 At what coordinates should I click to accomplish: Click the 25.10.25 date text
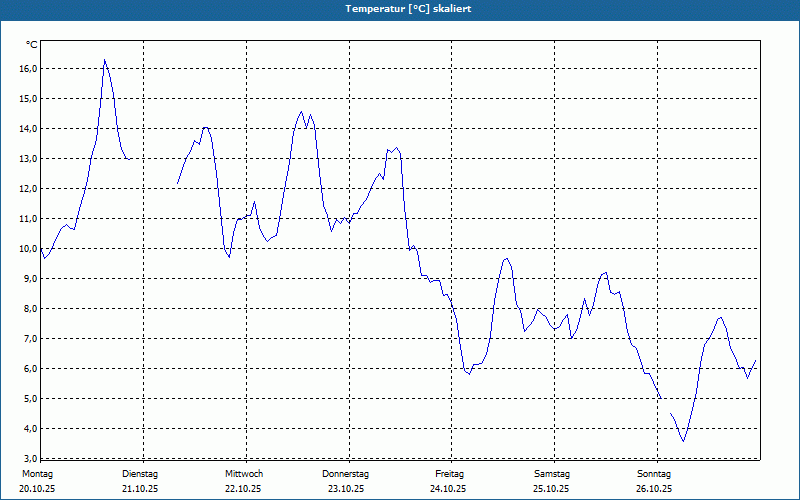click(551, 489)
